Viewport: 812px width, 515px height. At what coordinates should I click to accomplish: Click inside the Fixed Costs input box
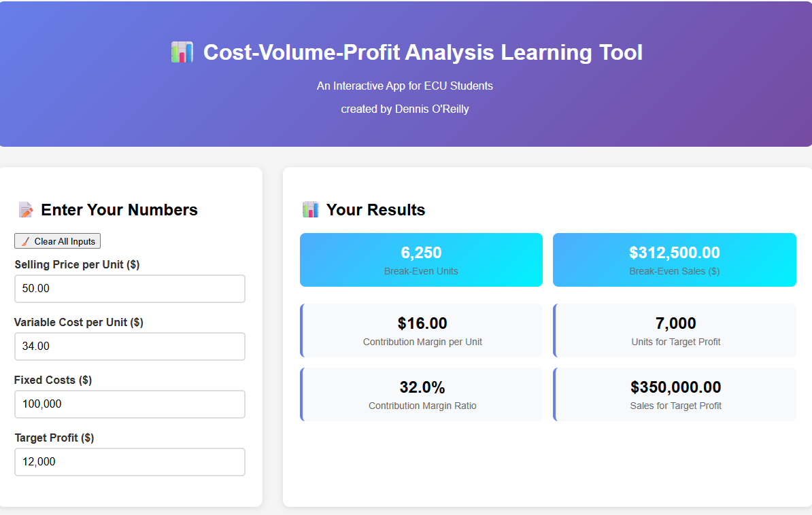click(129, 404)
